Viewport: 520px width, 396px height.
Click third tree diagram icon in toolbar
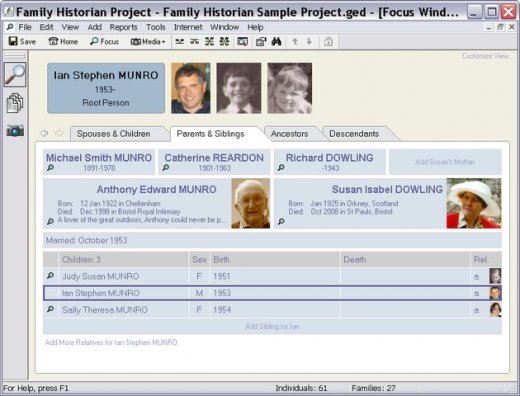[x=209, y=41]
